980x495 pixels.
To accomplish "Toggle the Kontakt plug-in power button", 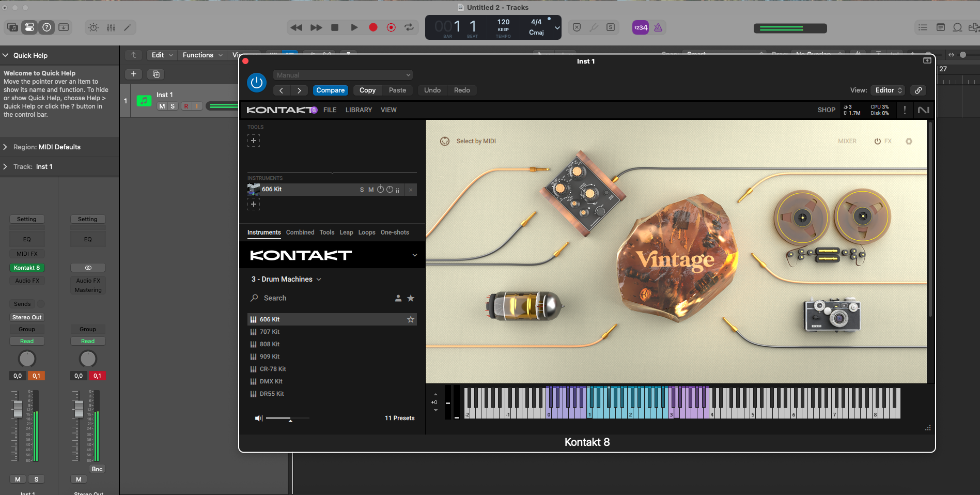I will point(257,83).
